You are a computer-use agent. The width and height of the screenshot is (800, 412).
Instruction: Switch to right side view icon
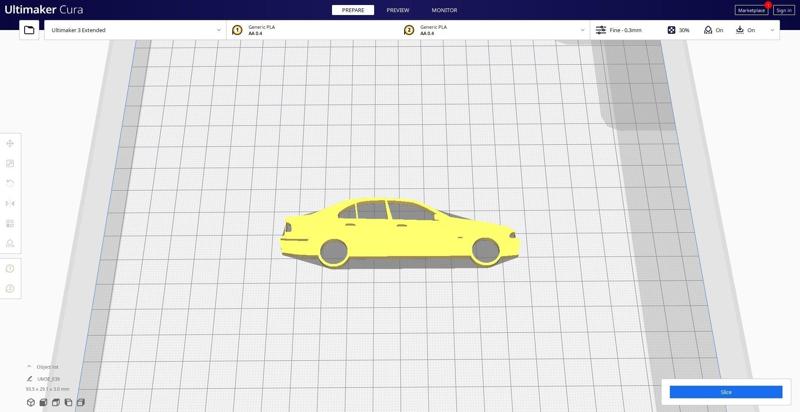coord(81,402)
